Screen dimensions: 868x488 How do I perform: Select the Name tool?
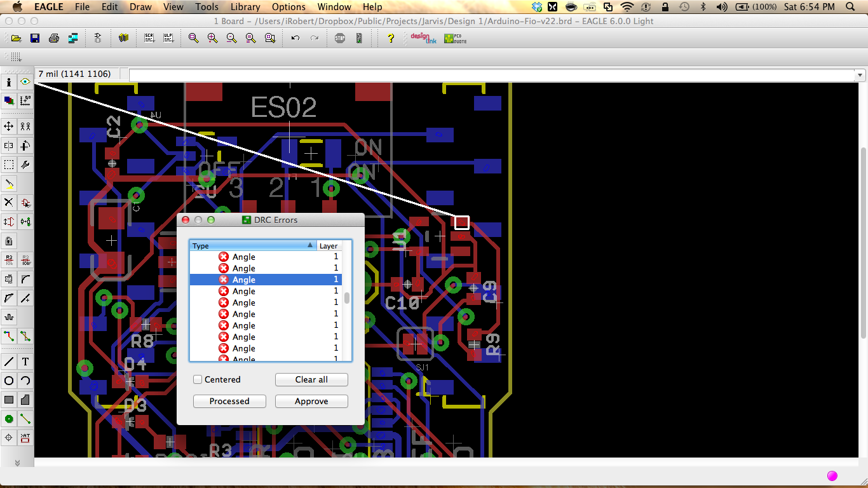(x=9, y=260)
